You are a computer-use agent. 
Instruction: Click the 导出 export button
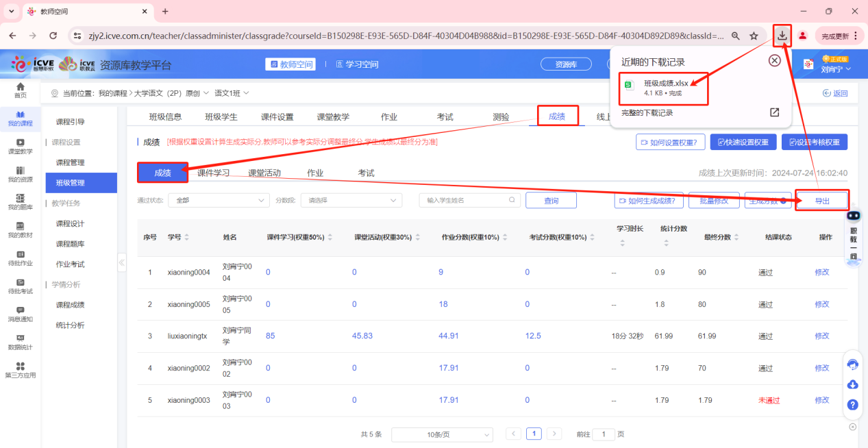[821, 201]
